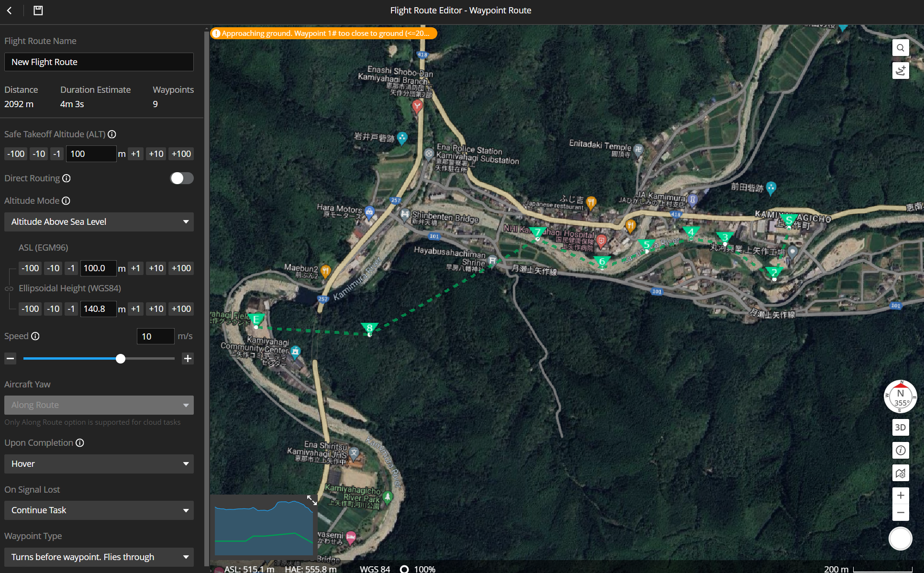Open the map layer settings icon
Viewport: 924px width, 573px height.
tap(901, 473)
